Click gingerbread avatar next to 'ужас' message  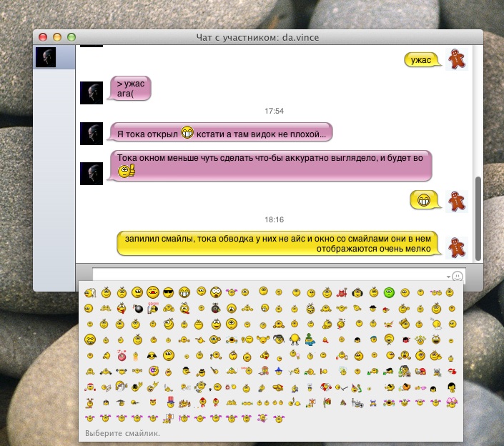pos(457,59)
